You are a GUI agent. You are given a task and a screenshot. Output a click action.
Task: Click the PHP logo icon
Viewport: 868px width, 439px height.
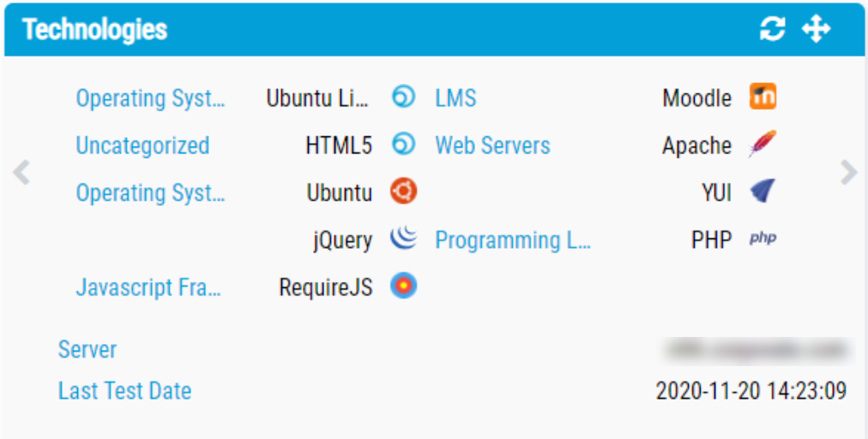tap(763, 239)
